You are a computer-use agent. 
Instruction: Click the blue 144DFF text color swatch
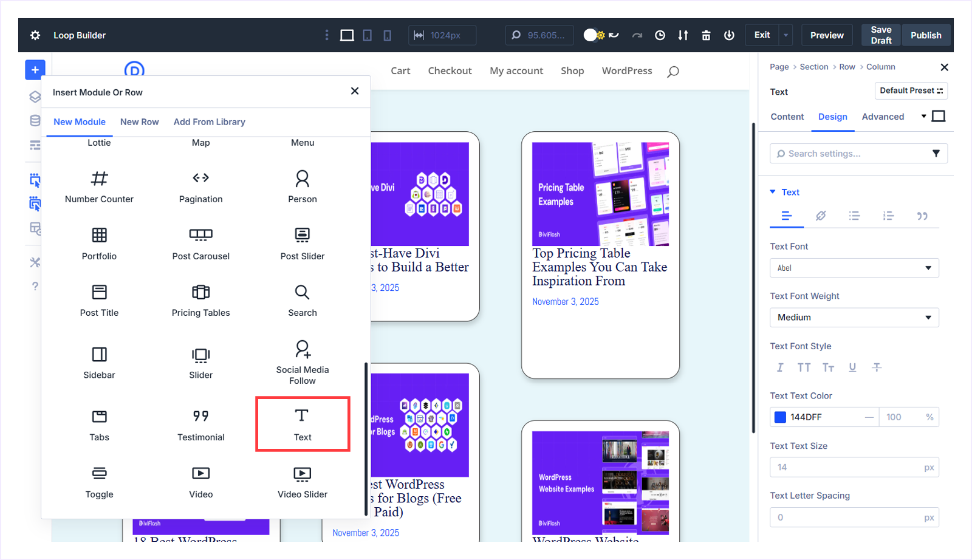coord(780,417)
